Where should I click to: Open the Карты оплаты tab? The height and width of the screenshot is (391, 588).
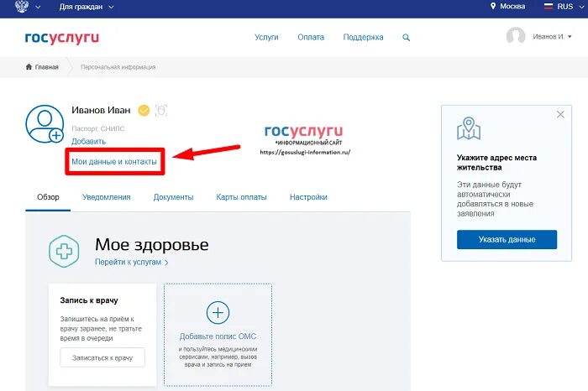click(241, 197)
